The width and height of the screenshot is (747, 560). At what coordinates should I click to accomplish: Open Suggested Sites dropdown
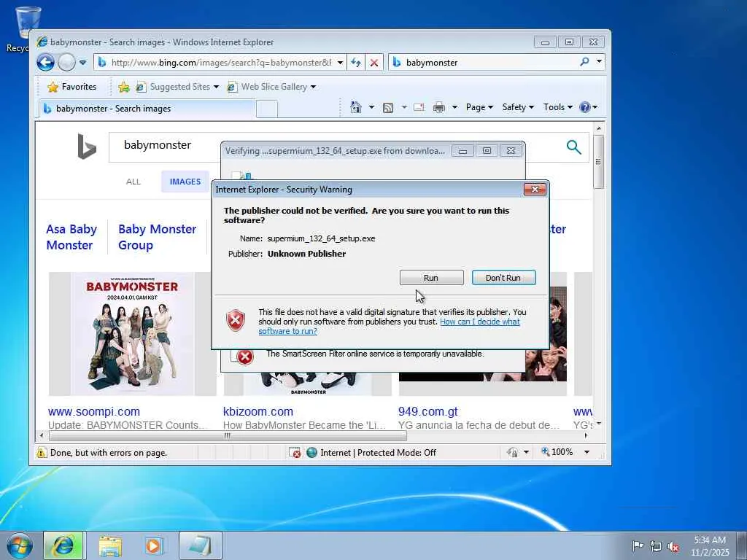(x=178, y=87)
